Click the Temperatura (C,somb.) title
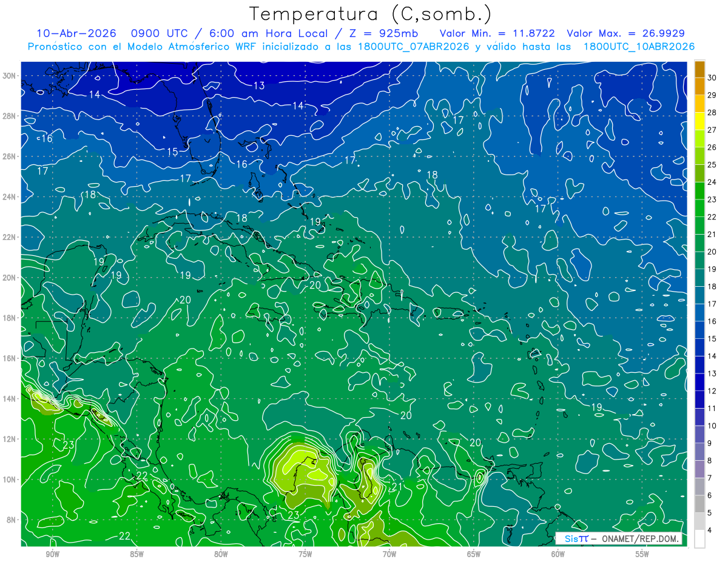 [x=371, y=13]
